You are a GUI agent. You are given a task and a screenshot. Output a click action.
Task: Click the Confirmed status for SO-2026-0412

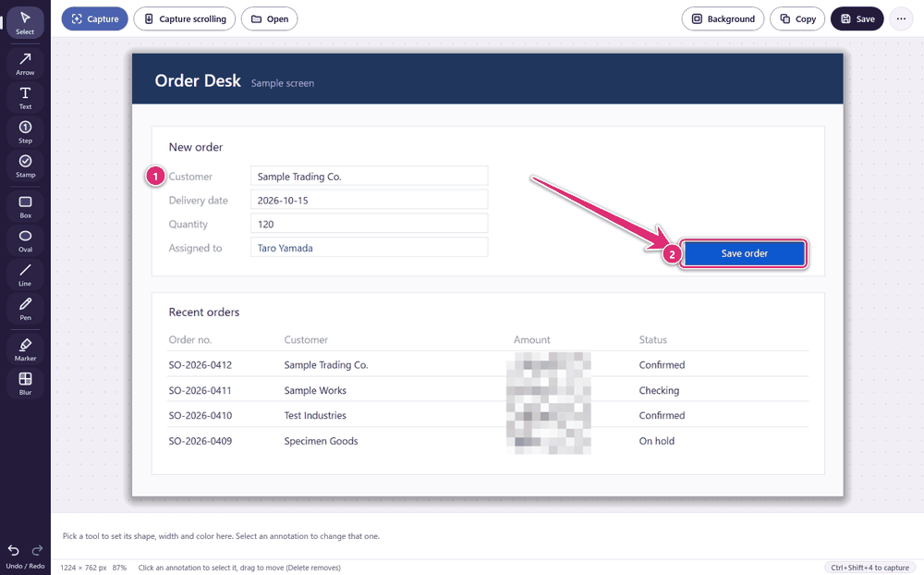point(662,365)
